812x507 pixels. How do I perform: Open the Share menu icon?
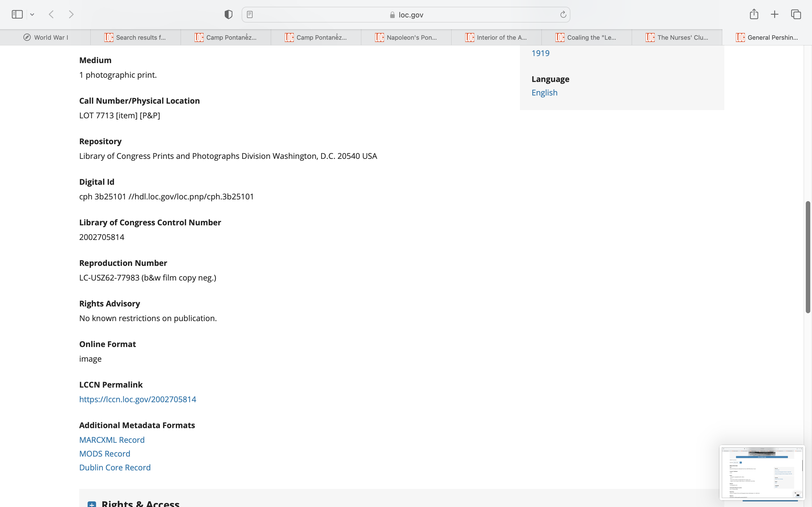coord(754,14)
